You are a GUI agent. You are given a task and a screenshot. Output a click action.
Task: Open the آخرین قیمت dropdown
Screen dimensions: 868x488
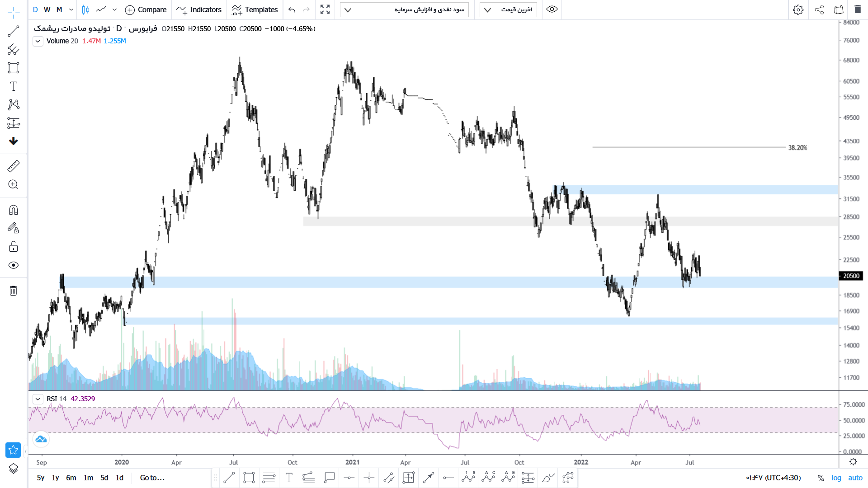click(x=508, y=9)
